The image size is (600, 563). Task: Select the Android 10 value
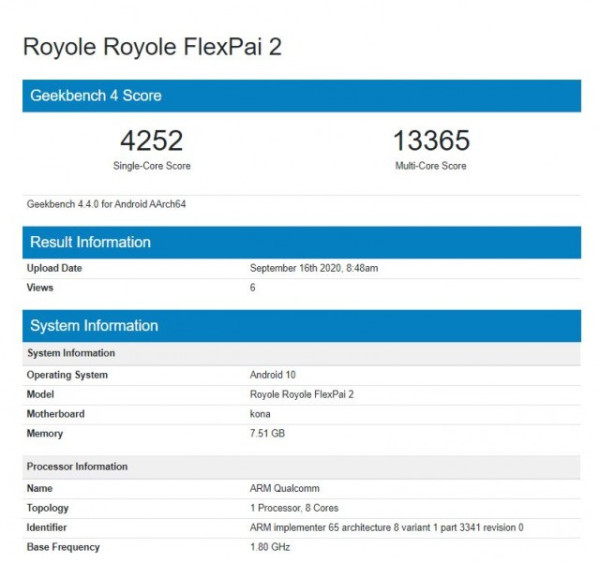273,375
